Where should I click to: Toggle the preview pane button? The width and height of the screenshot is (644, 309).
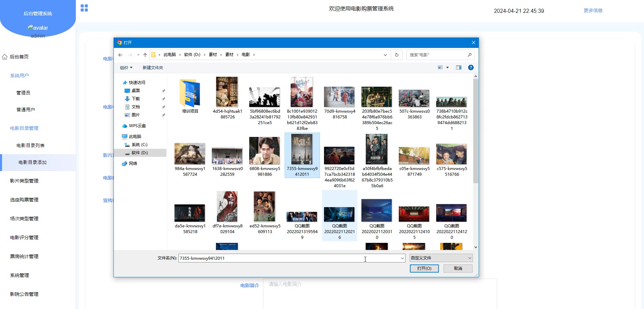459,67
